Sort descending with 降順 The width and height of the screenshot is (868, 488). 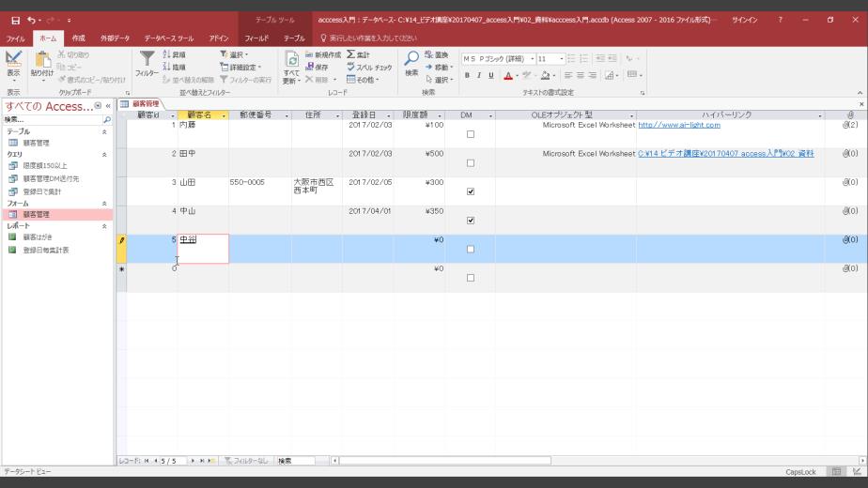click(175, 67)
